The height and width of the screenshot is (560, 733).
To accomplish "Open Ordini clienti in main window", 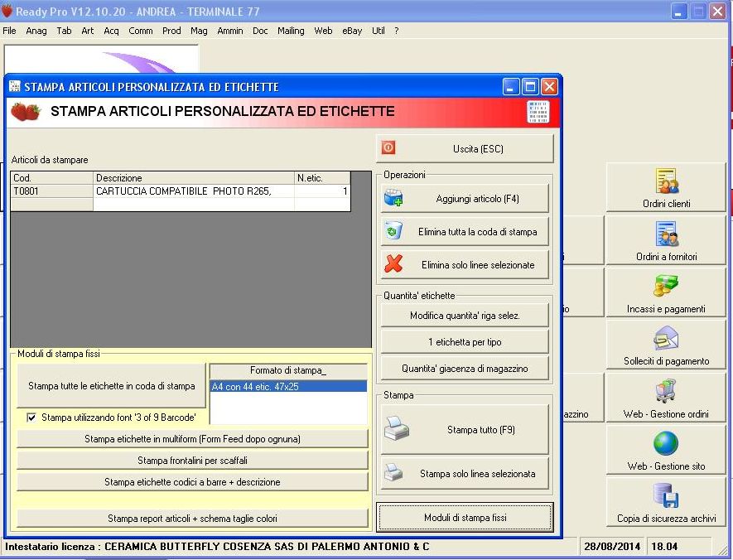I will click(666, 188).
